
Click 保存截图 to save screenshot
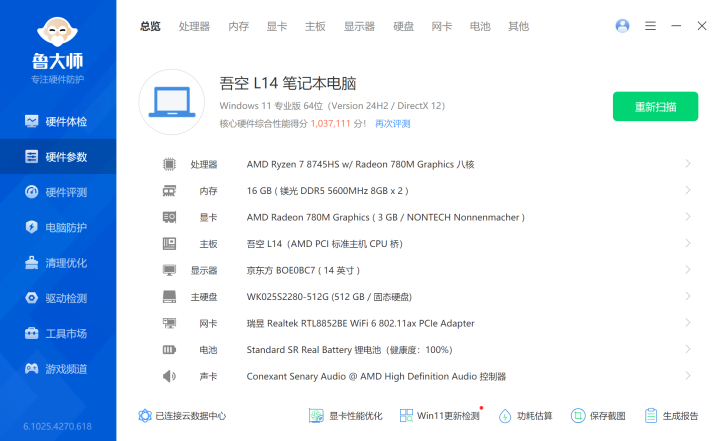tap(598, 416)
